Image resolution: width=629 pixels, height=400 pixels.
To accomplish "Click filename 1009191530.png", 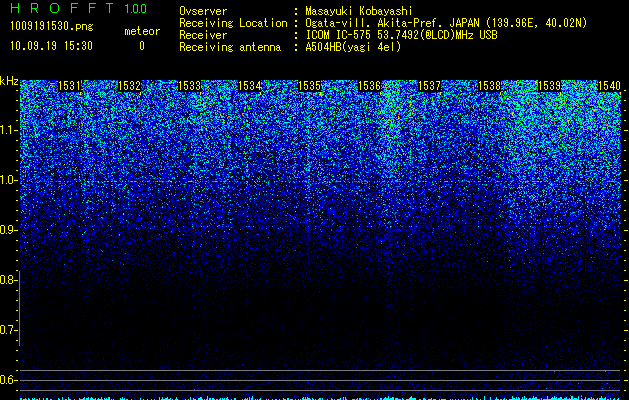I will 52,26.
